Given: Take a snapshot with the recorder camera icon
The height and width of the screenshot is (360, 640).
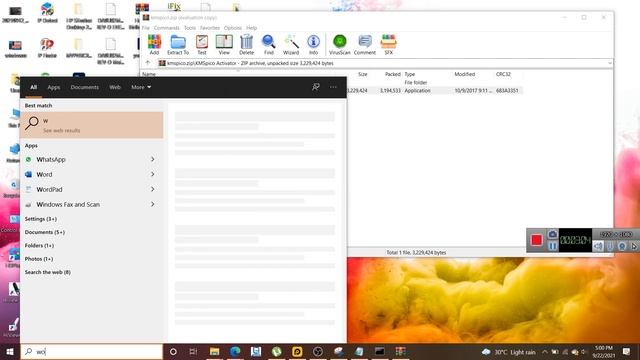Looking at the screenshot, I should [x=553, y=234].
